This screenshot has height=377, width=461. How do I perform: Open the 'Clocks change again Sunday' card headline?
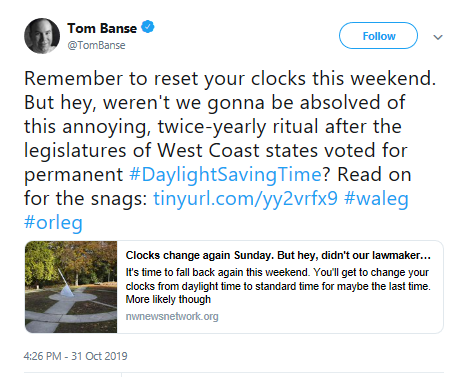tap(278, 255)
